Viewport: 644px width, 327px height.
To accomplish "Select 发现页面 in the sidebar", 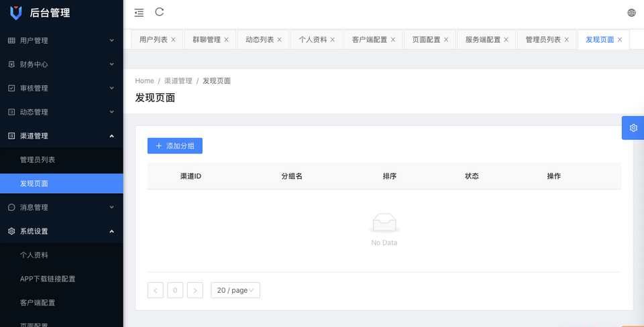I will click(x=62, y=184).
